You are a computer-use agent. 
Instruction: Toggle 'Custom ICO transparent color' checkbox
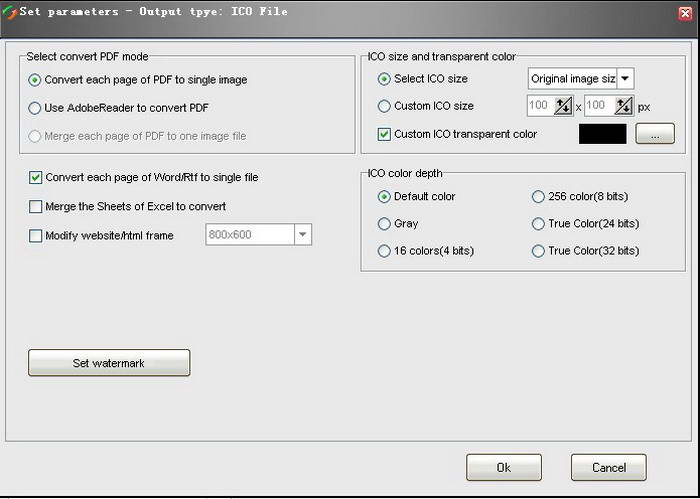(x=384, y=134)
